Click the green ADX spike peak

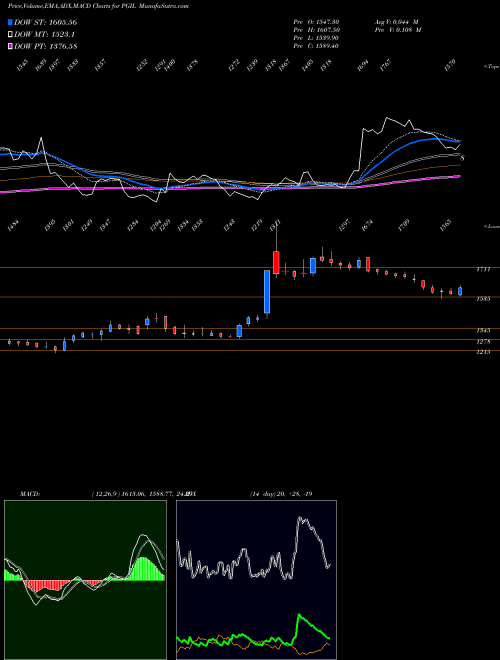coord(299,615)
